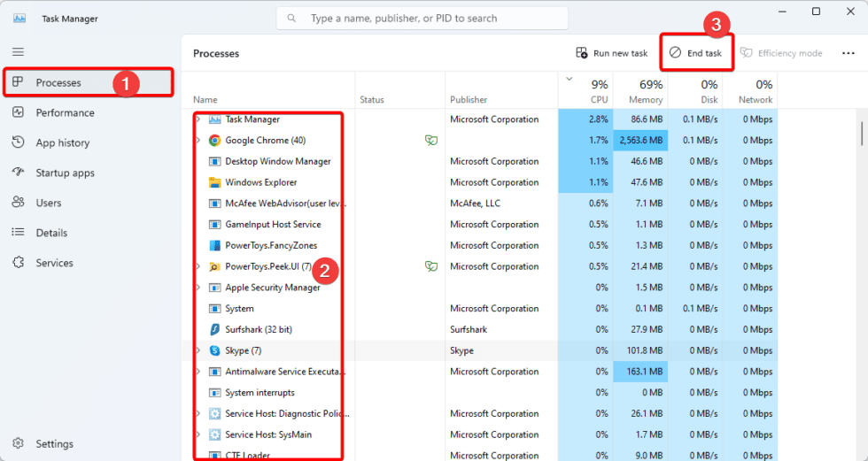The width and height of the screenshot is (868, 461).
Task: Expand the Service Host: SysMain group
Action: 198,434
